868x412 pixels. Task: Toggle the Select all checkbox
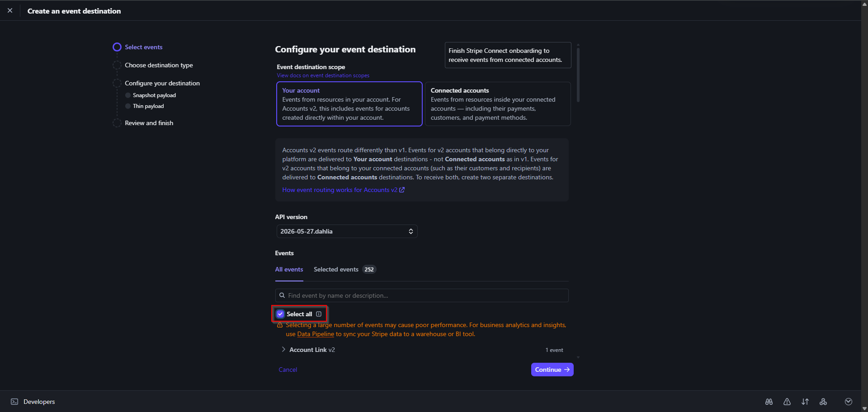(280, 314)
